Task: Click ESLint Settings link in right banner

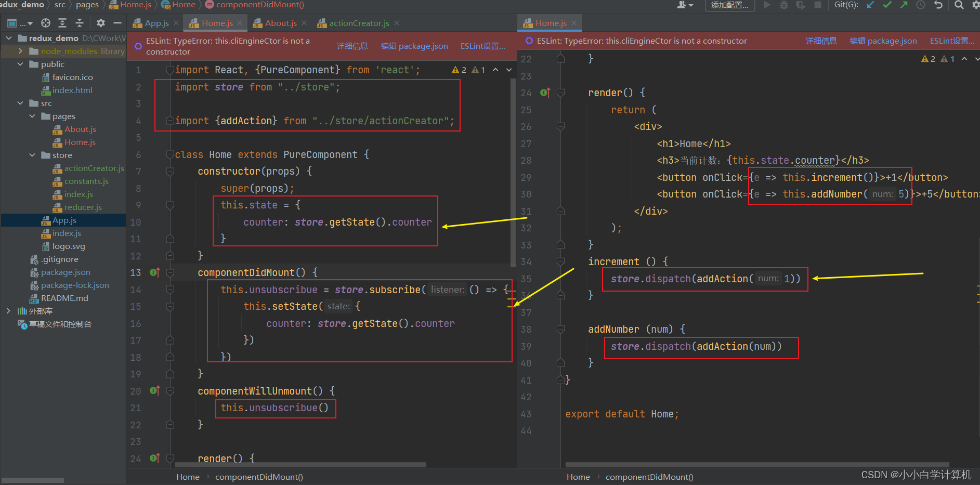Action: coord(952,41)
